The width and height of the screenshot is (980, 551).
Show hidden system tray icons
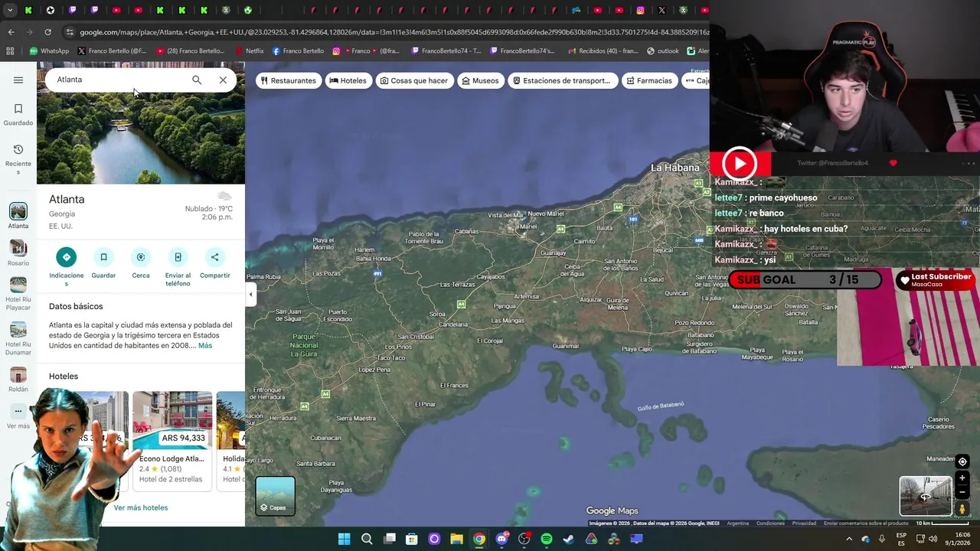(848, 539)
